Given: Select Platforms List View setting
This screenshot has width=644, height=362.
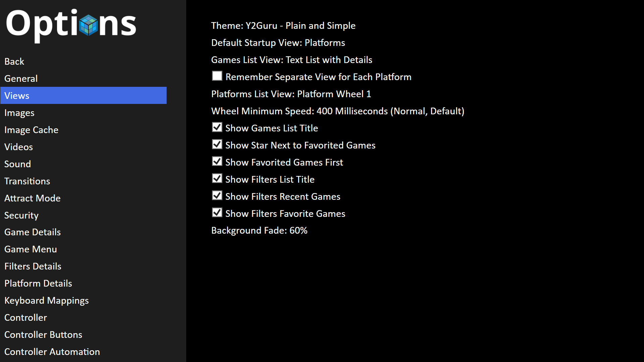Looking at the screenshot, I should (x=291, y=94).
